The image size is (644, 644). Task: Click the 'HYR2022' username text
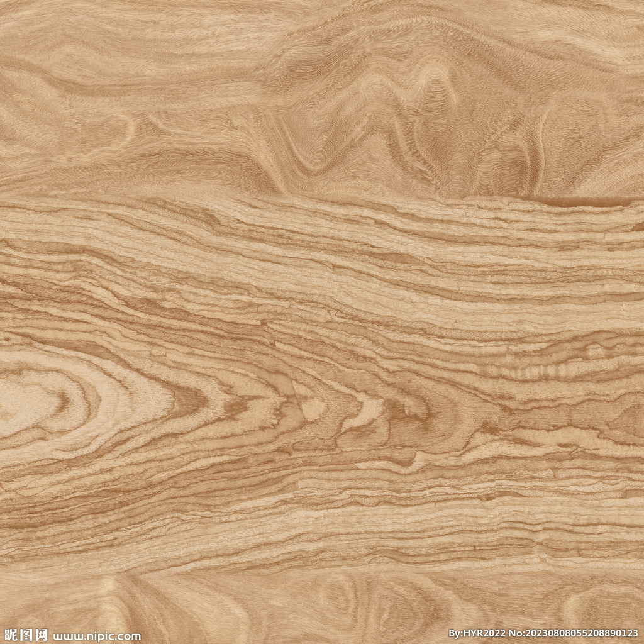pyautogui.click(x=484, y=633)
